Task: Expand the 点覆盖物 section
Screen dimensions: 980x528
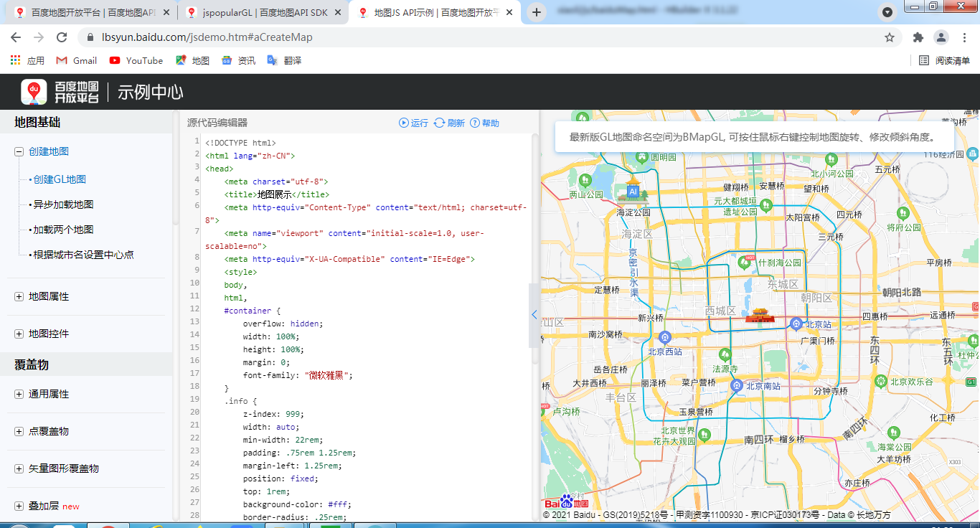Action: (19, 431)
